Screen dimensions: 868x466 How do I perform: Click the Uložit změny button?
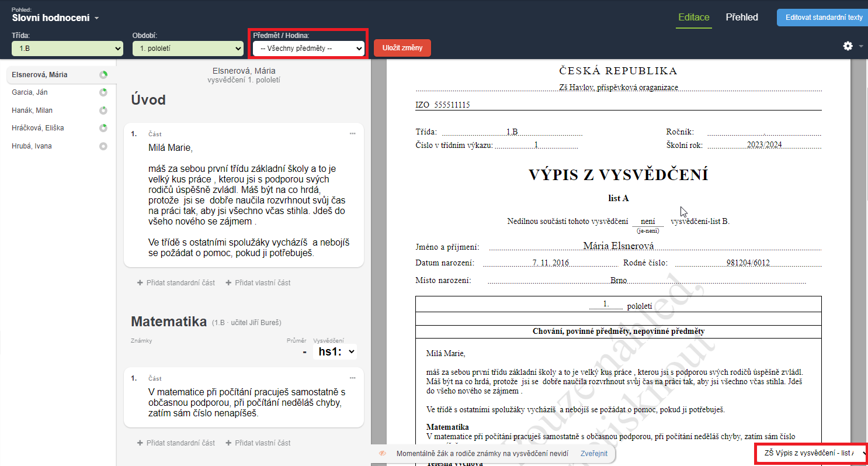point(402,48)
